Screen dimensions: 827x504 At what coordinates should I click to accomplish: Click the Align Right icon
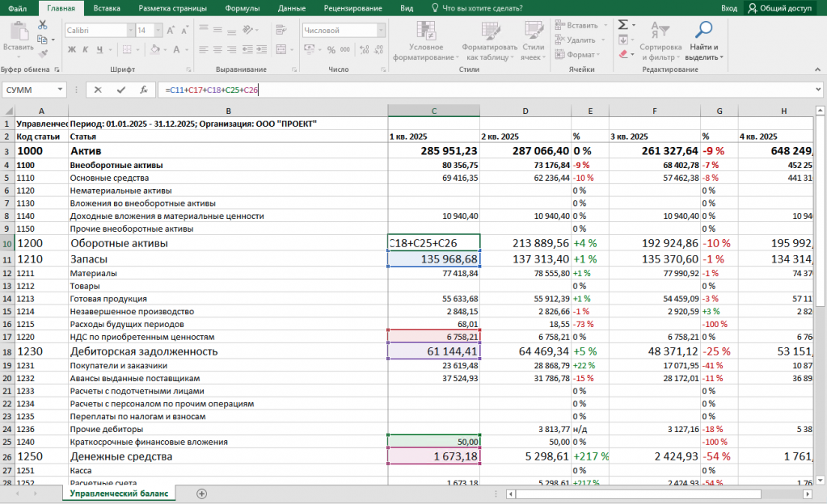(x=231, y=49)
